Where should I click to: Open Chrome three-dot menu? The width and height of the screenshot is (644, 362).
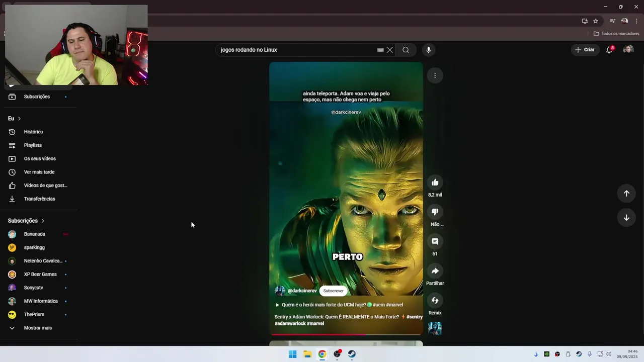[636, 21]
